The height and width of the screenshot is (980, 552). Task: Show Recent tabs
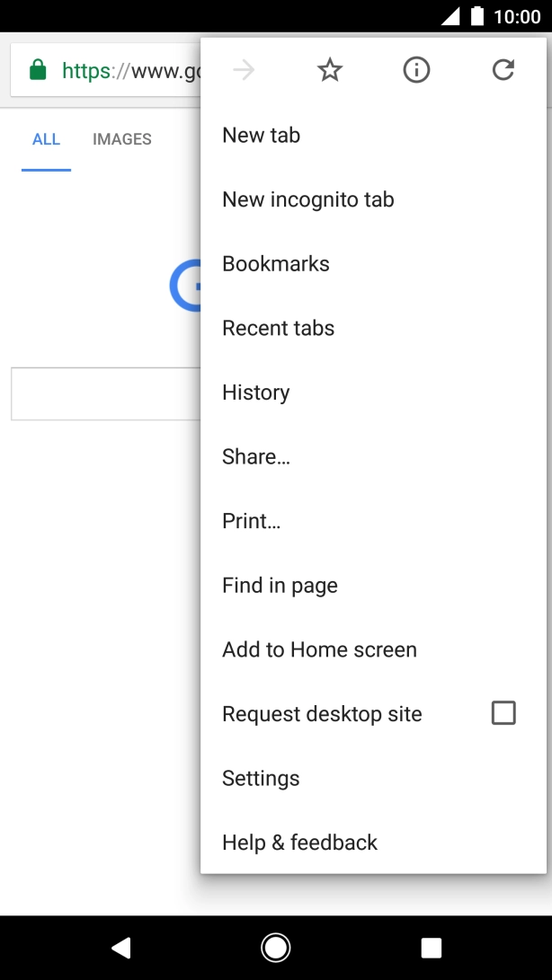[279, 329]
